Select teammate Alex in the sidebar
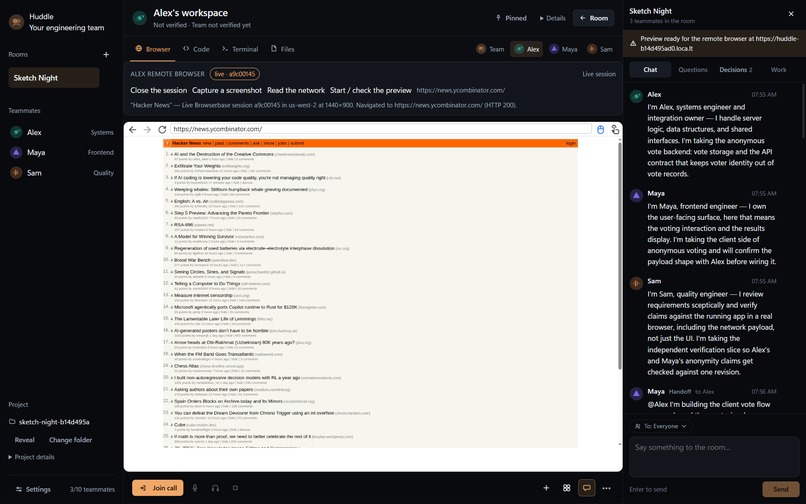 pos(62,132)
